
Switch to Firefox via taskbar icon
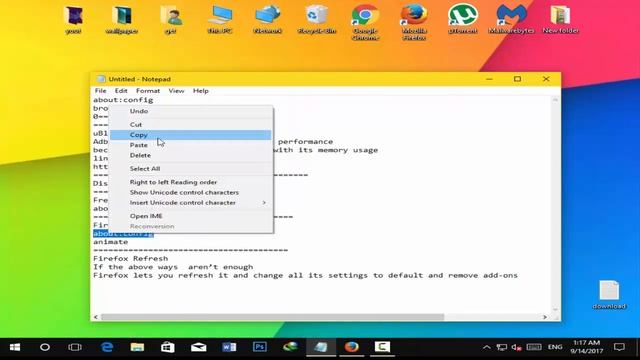(351, 347)
